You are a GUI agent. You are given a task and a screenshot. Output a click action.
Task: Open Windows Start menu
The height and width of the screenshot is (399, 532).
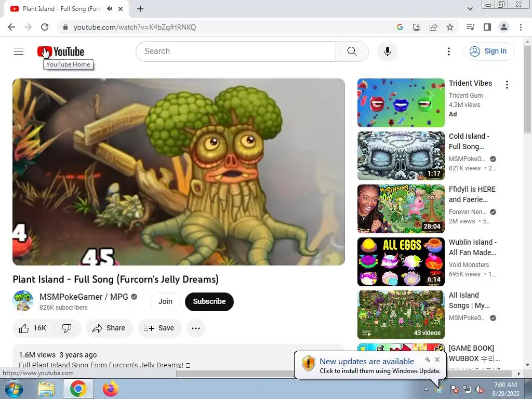coord(13,389)
